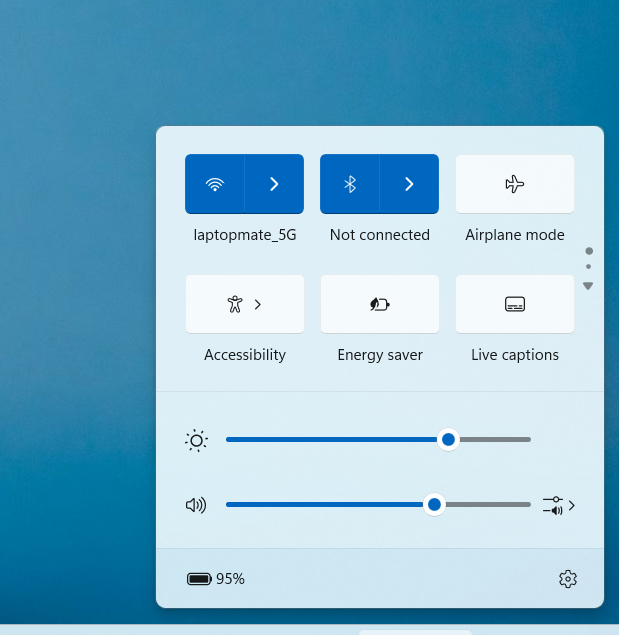Image resolution: width=619 pixels, height=635 pixels.
Task: Click the battery 95% indicator
Action: 216,579
